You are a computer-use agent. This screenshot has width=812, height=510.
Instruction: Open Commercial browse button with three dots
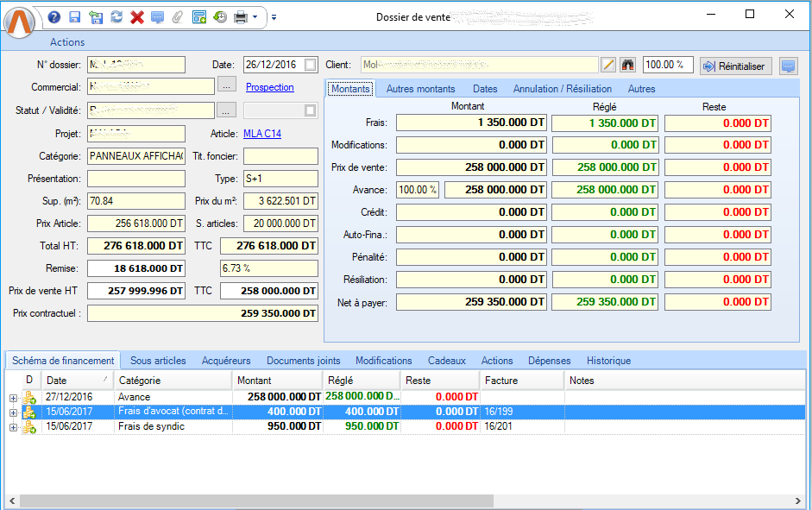226,85
